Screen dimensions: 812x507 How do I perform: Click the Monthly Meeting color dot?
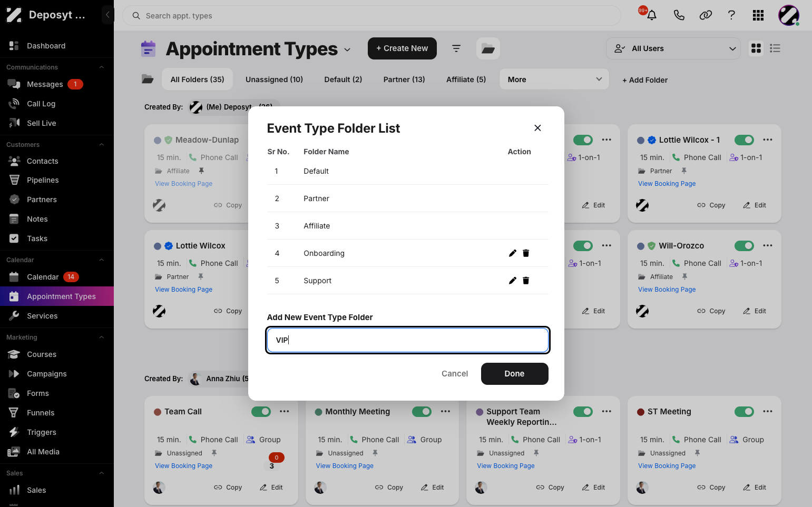[318, 412]
